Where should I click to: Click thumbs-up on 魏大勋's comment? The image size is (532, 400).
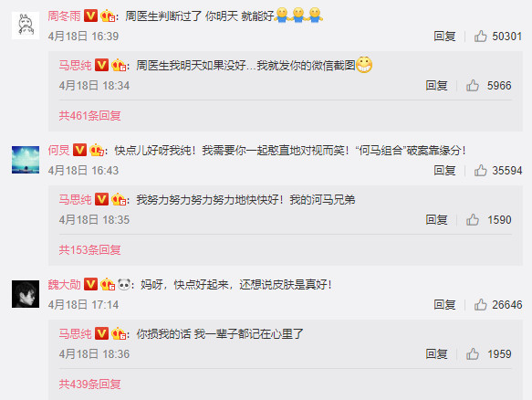pyautogui.click(x=480, y=305)
